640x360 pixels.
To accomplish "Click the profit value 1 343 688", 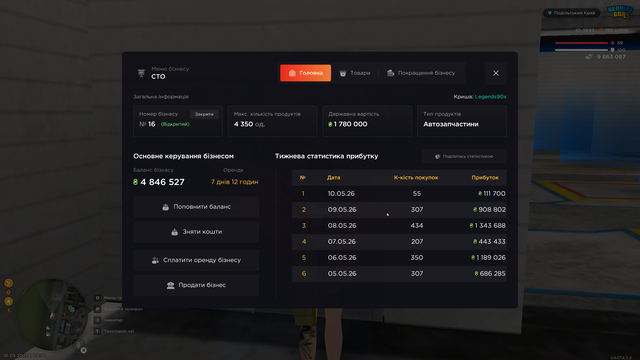I will click(488, 225).
